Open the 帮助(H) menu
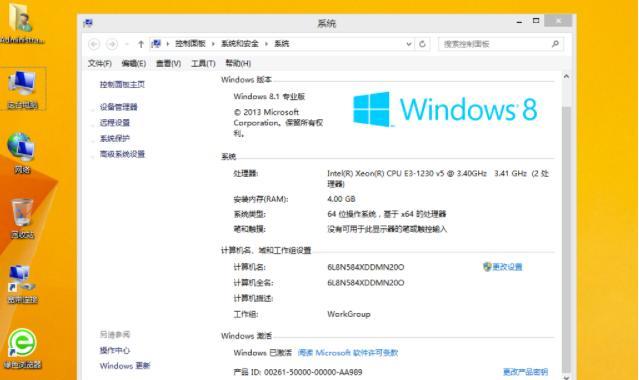639x380 pixels. [238, 63]
